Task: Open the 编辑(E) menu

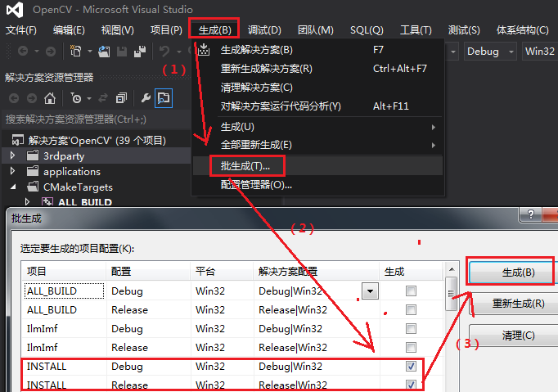Action: pos(69,30)
